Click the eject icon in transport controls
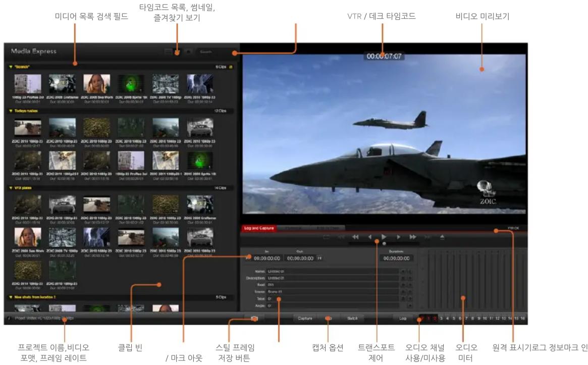The image size is (588, 365). point(442,237)
